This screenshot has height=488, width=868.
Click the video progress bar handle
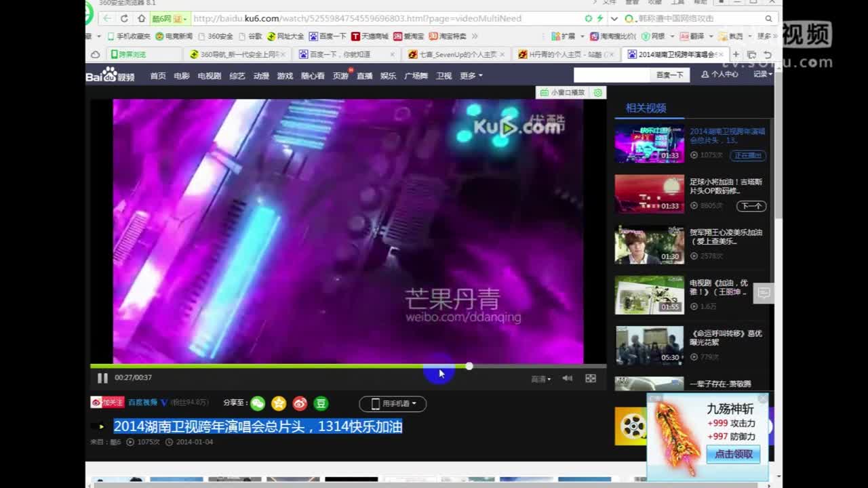469,366
